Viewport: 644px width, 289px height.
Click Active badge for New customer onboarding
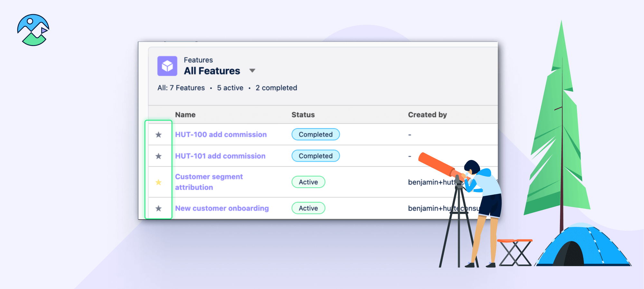[x=308, y=208]
